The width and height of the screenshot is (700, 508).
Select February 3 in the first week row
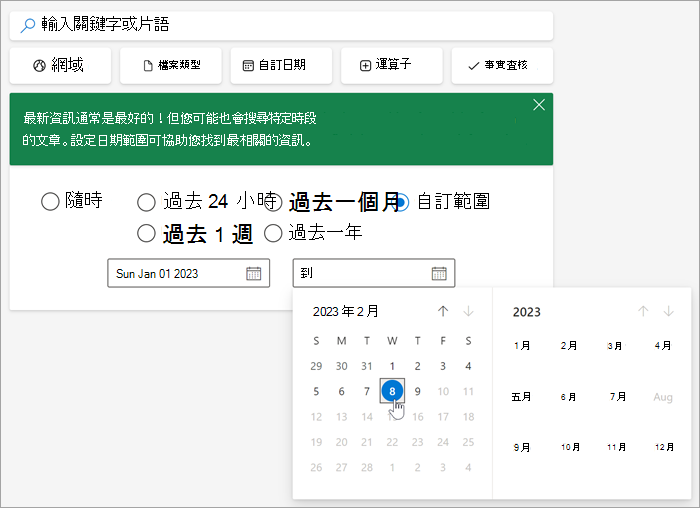pyautogui.click(x=443, y=366)
